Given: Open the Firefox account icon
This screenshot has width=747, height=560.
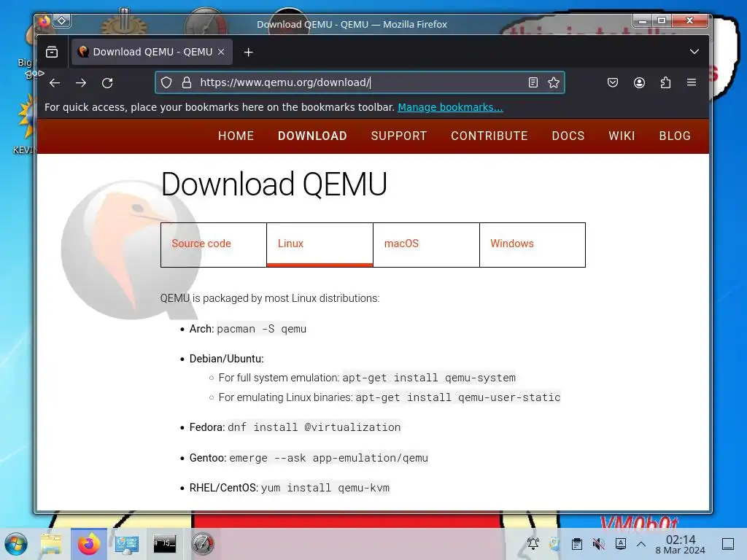Looking at the screenshot, I should tap(639, 82).
